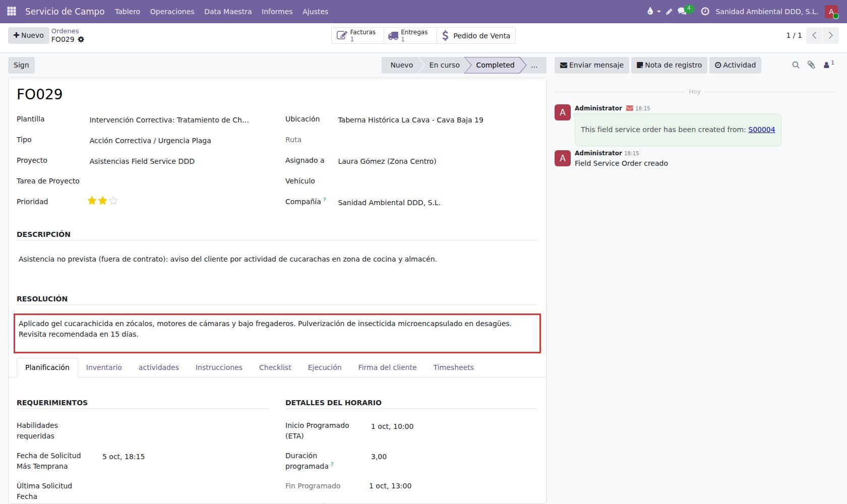
Task: Create a new order with Nuevo button
Action: click(29, 35)
